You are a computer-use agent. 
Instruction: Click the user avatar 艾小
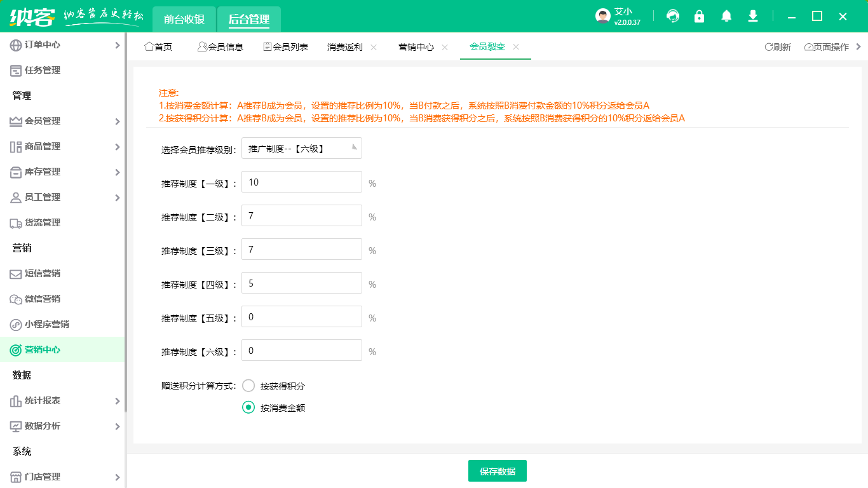pyautogui.click(x=603, y=17)
